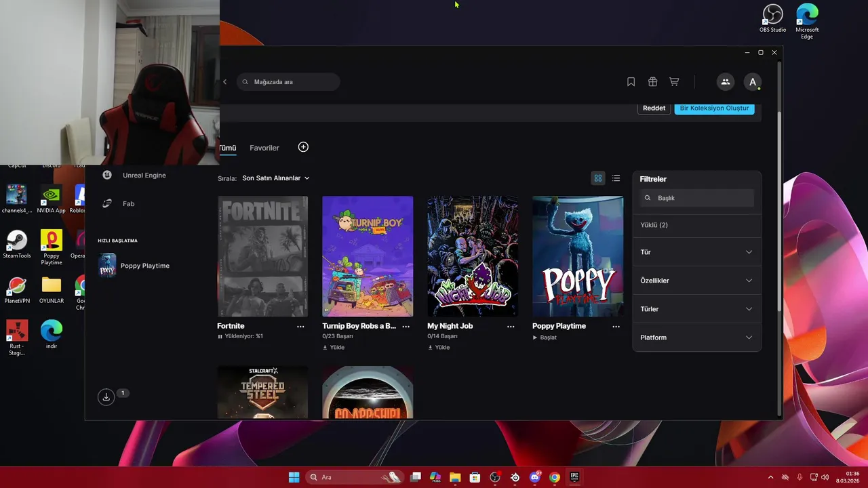Switch library to list view
The width and height of the screenshot is (868, 488).
[616, 178]
